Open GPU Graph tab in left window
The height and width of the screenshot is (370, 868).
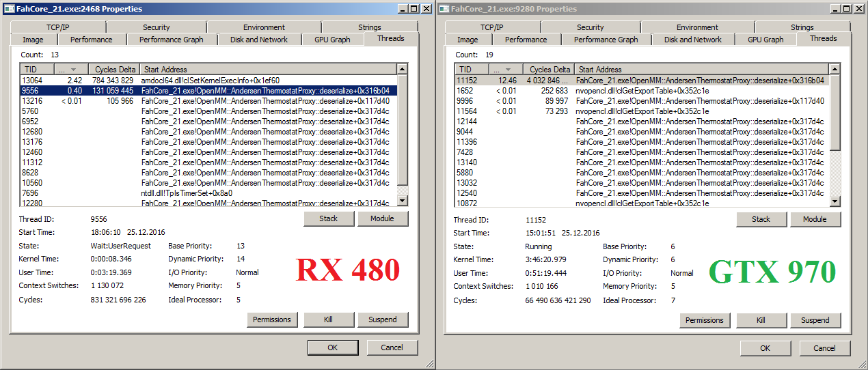(332, 40)
